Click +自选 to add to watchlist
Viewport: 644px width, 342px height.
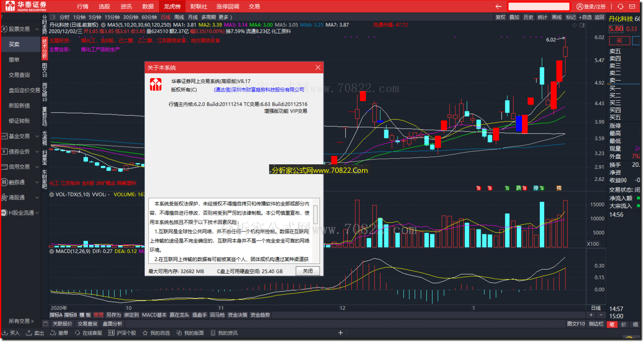[x=585, y=17]
